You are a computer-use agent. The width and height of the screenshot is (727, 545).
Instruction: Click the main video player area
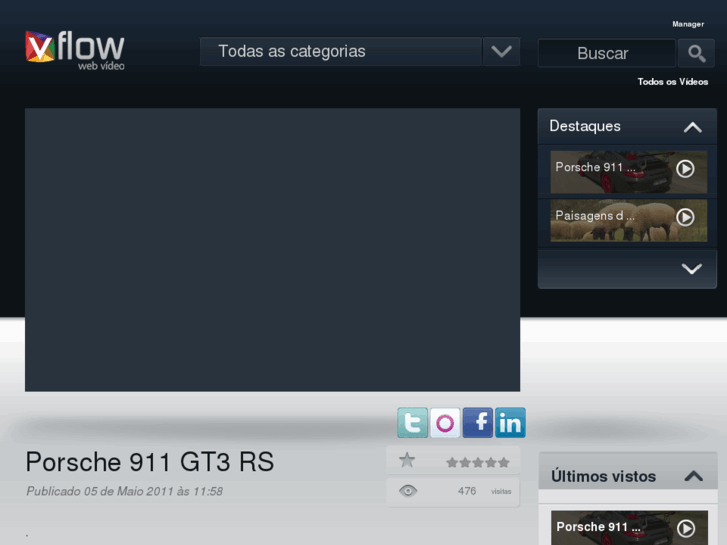[x=273, y=250]
